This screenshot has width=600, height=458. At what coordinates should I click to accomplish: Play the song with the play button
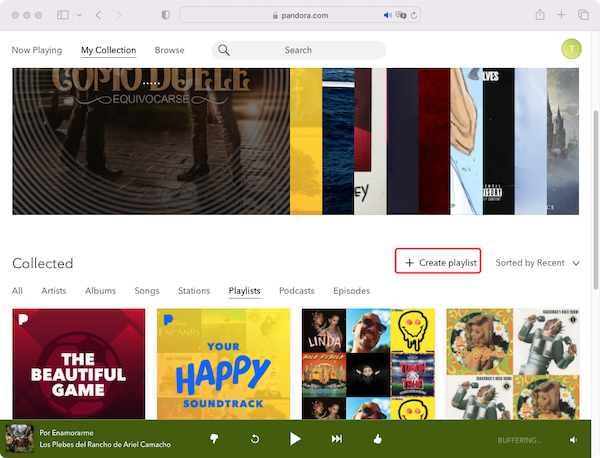295,439
